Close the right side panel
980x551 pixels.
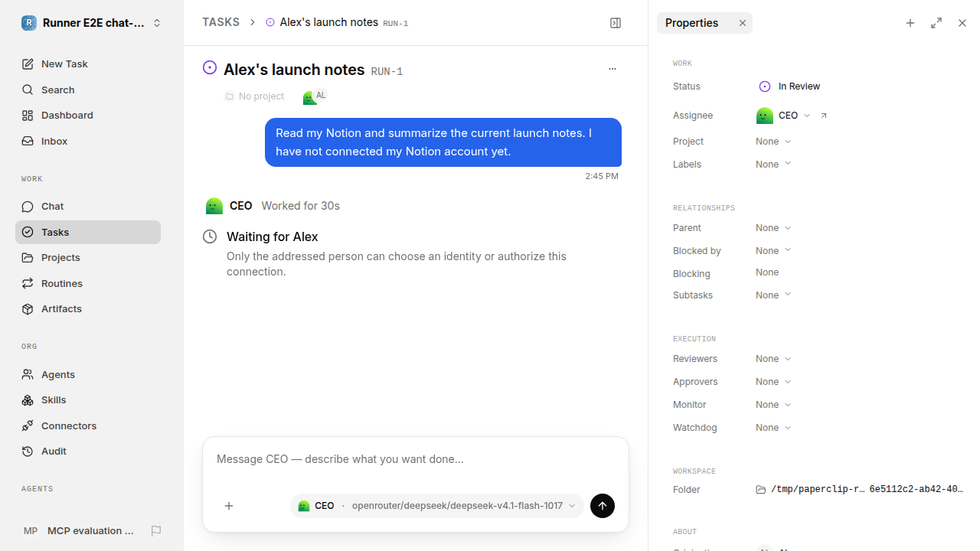(x=962, y=23)
